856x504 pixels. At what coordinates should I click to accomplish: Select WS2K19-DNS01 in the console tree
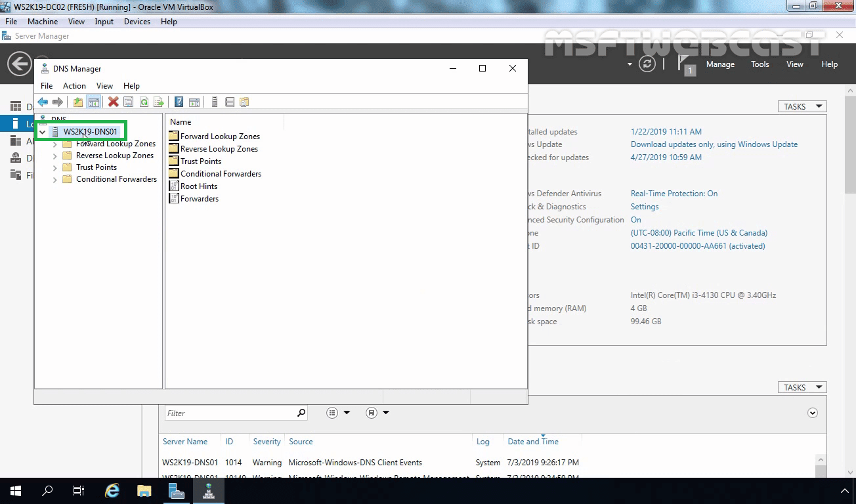point(91,132)
